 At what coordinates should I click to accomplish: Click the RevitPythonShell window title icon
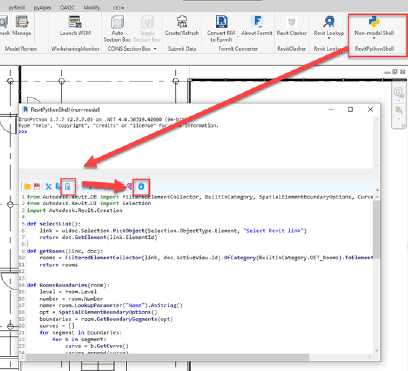pyautogui.click(x=25, y=110)
